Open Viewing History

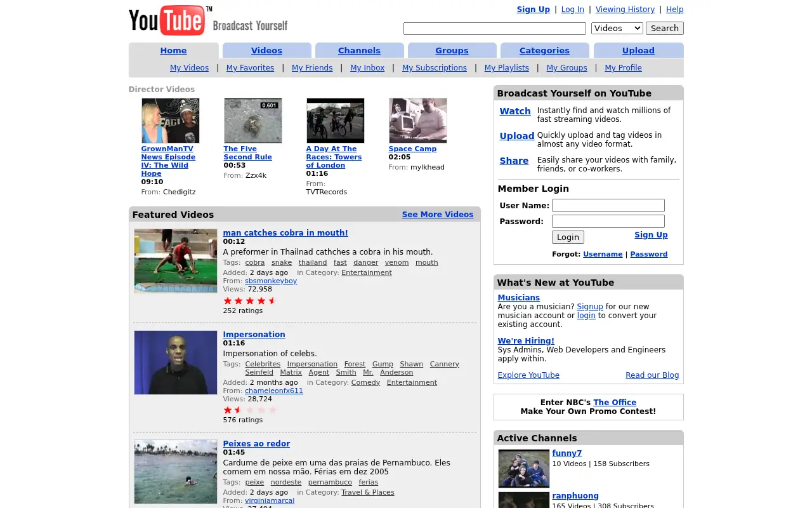pyautogui.click(x=625, y=10)
